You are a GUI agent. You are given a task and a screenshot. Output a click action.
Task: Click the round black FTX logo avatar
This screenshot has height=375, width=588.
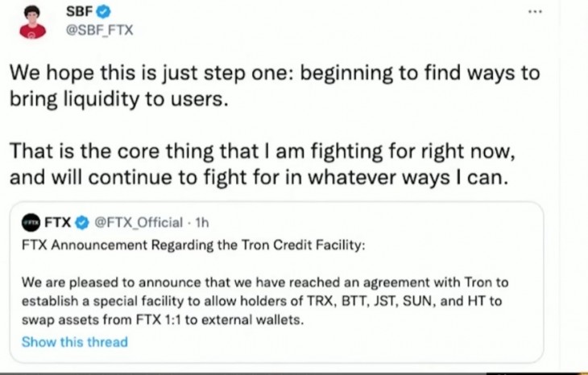click(31, 223)
